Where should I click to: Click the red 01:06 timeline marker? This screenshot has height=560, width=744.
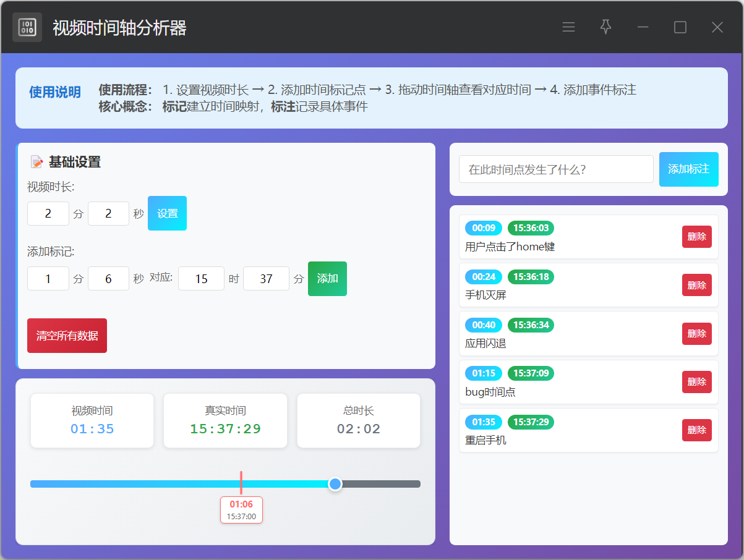point(241,509)
